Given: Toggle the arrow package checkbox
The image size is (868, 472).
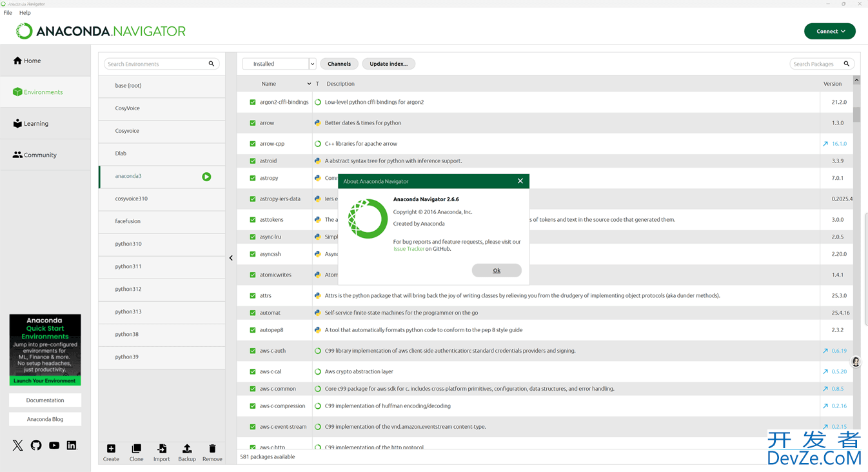Looking at the screenshot, I should click(253, 123).
